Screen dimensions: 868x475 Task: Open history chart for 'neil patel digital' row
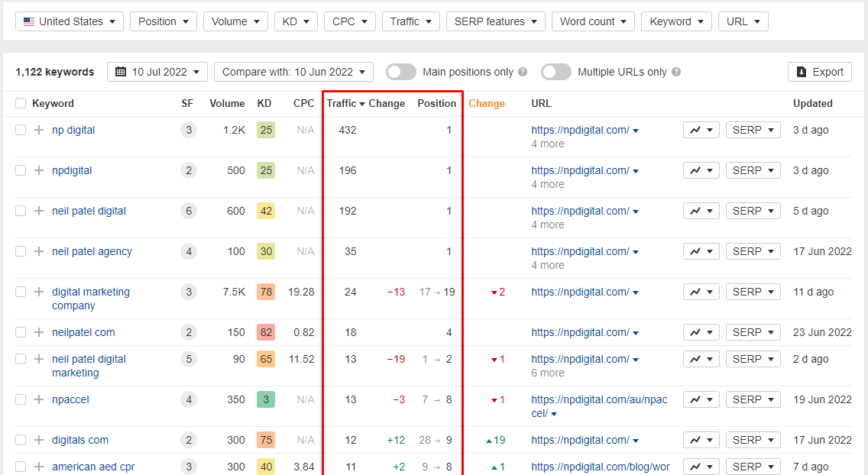click(x=701, y=211)
